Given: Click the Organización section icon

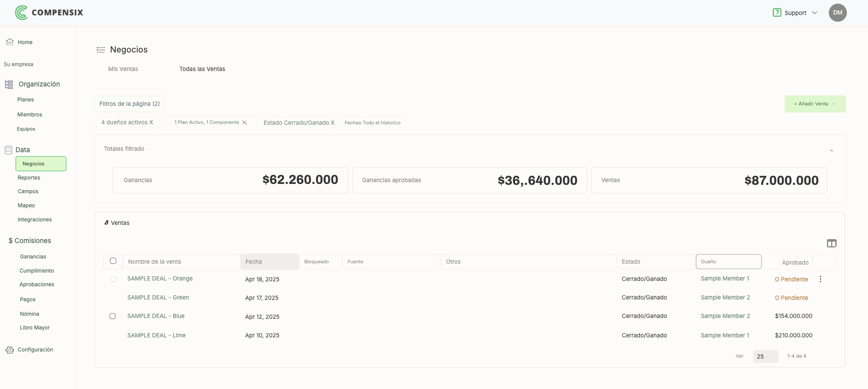Looking at the screenshot, I should [9, 84].
